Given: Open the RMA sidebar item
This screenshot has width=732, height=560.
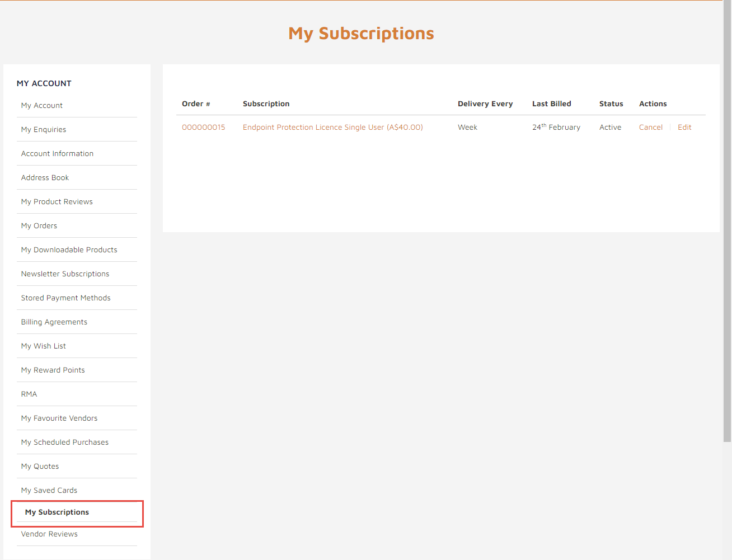Looking at the screenshot, I should coord(29,394).
